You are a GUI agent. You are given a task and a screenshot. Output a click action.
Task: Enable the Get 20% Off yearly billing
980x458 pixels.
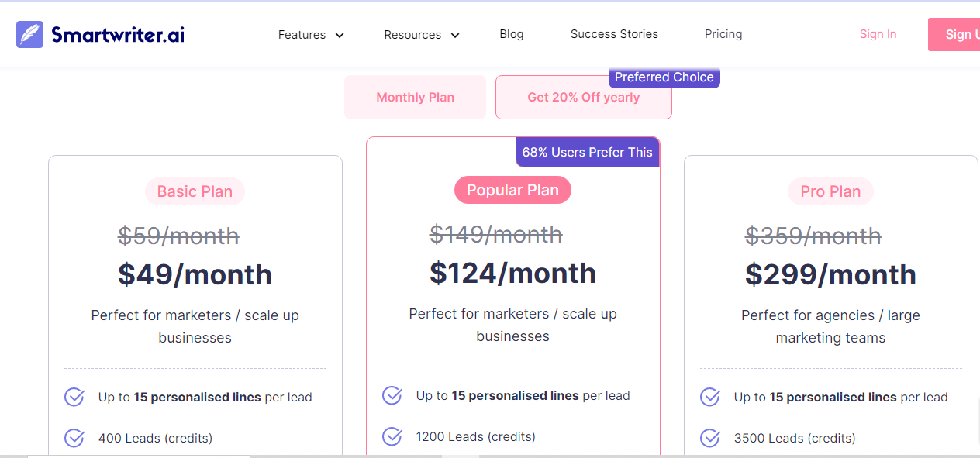[583, 97]
